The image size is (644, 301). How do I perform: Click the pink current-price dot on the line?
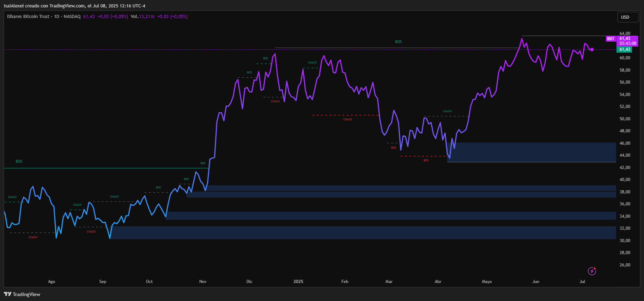592,50
